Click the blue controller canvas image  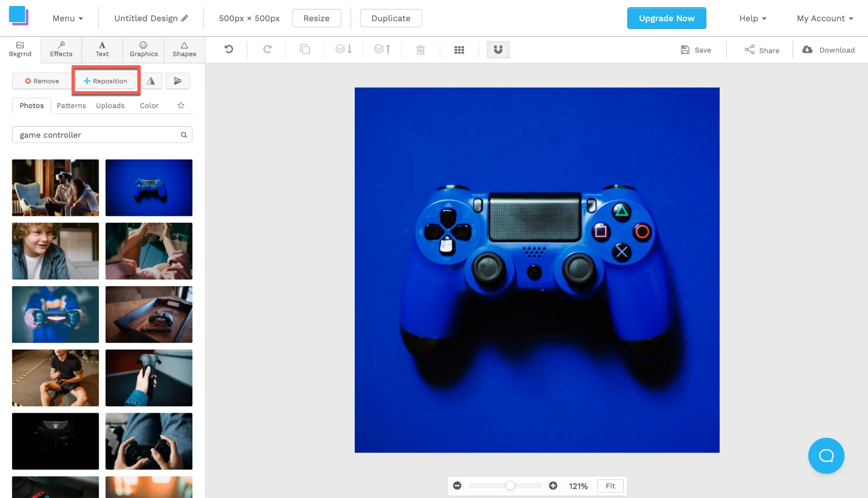click(537, 270)
